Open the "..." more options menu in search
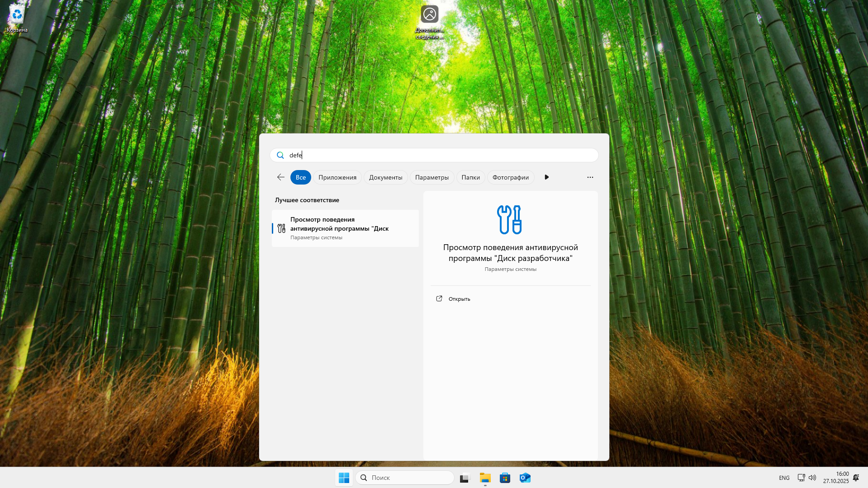Viewport: 868px width, 488px height. pyautogui.click(x=590, y=177)
